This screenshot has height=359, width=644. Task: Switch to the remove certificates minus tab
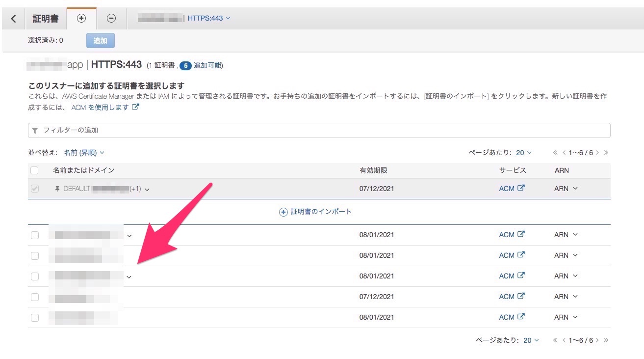(111, 18)
